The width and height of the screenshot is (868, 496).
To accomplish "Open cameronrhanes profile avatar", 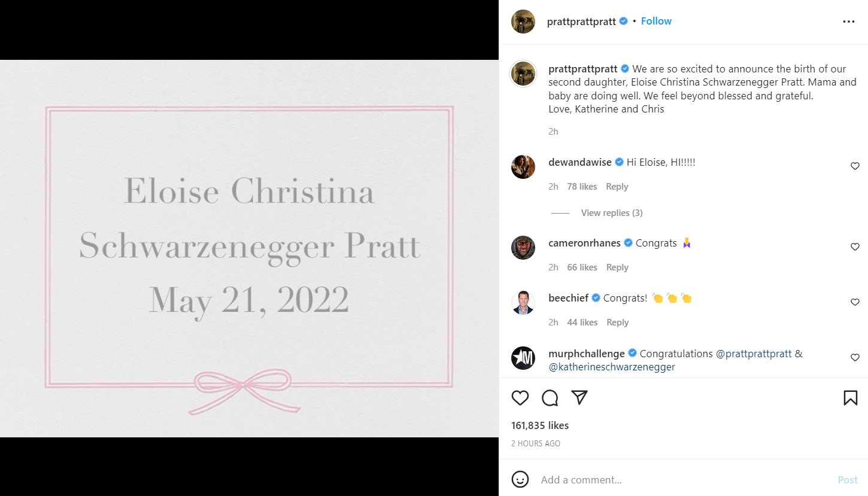I will 523,248.
